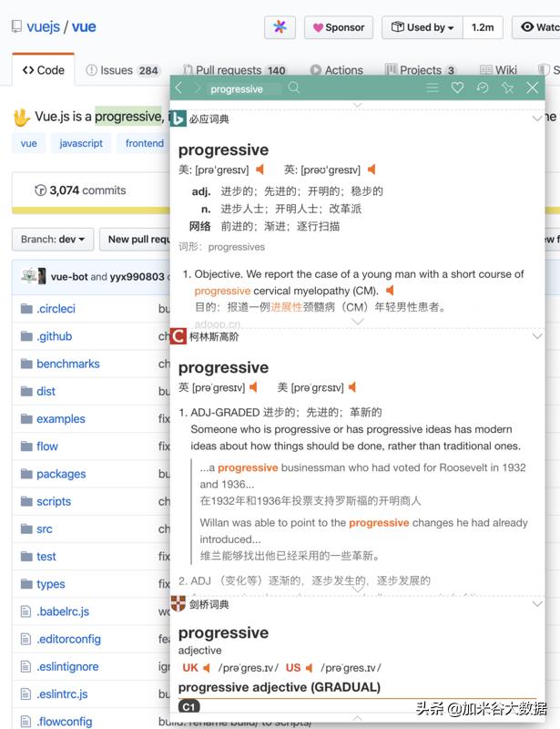Open the .flowconfig file
This screenshot has height=729, width=560.
pyautogui.click(x=64, y=722)
